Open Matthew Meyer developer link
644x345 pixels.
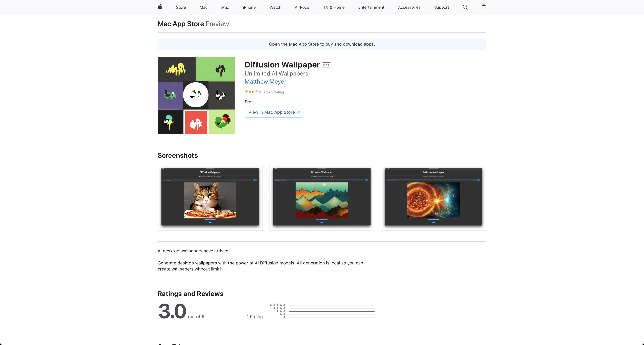click(265, 82)
